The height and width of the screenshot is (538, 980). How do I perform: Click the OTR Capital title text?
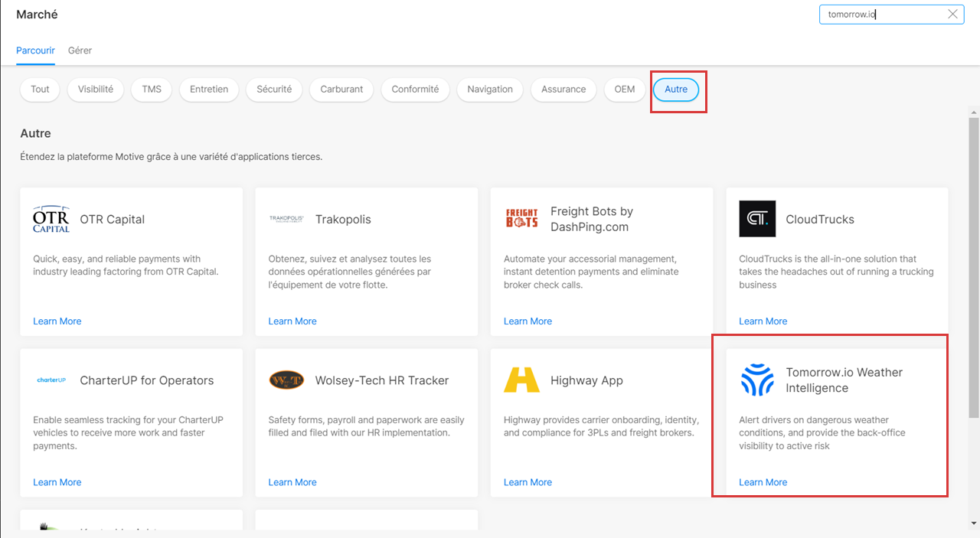(113, 219)
